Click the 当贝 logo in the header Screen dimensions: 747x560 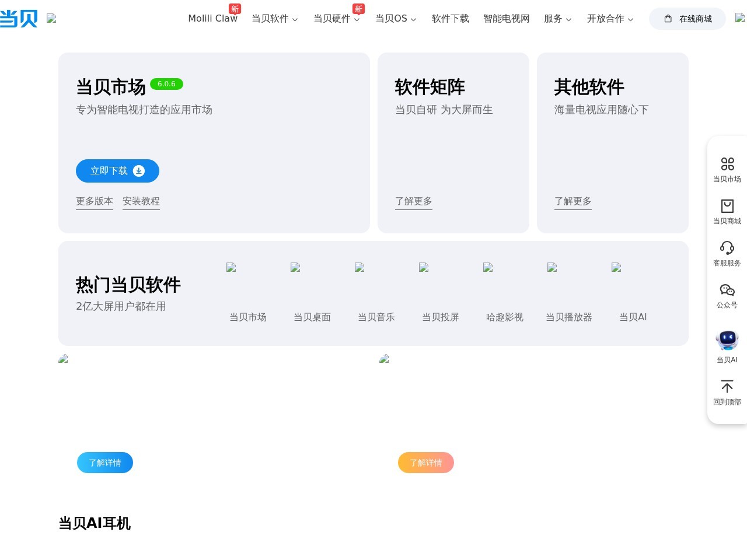click(19, 19)
